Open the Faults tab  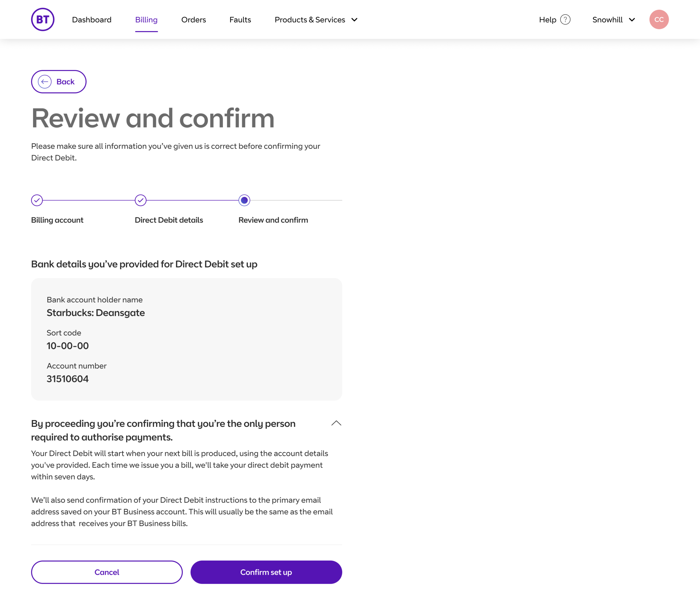click(240, 19)
